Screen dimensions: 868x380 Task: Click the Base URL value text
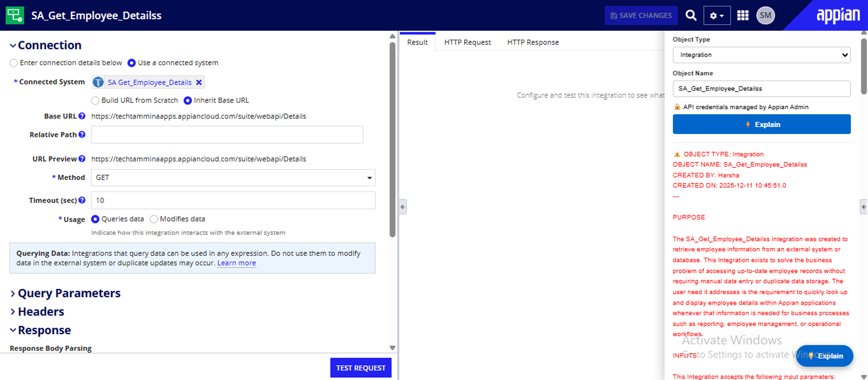point(198,116)
